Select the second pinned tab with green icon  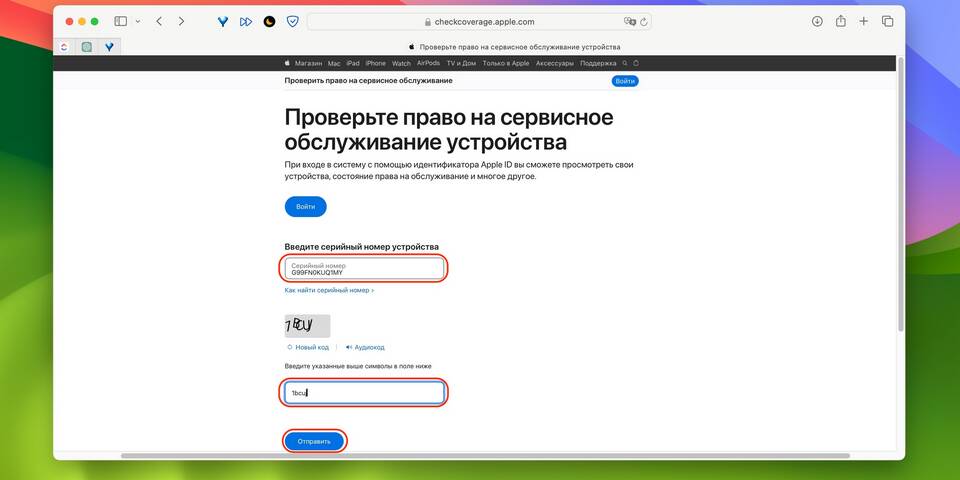(x=86, y=47)
